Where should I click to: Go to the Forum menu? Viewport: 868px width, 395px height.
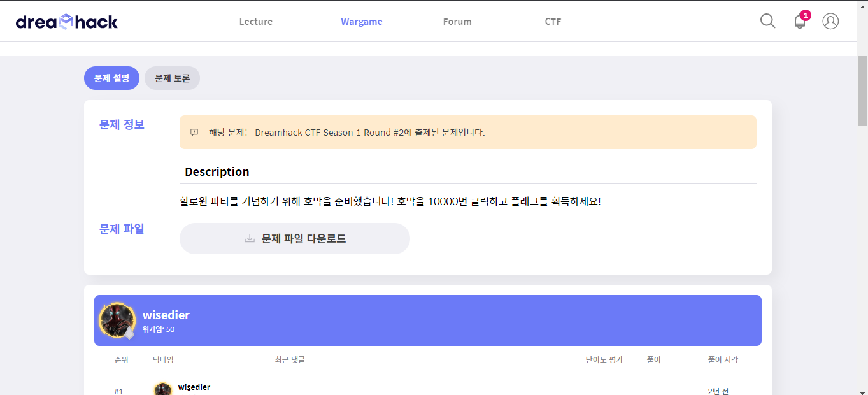(457, 22)
